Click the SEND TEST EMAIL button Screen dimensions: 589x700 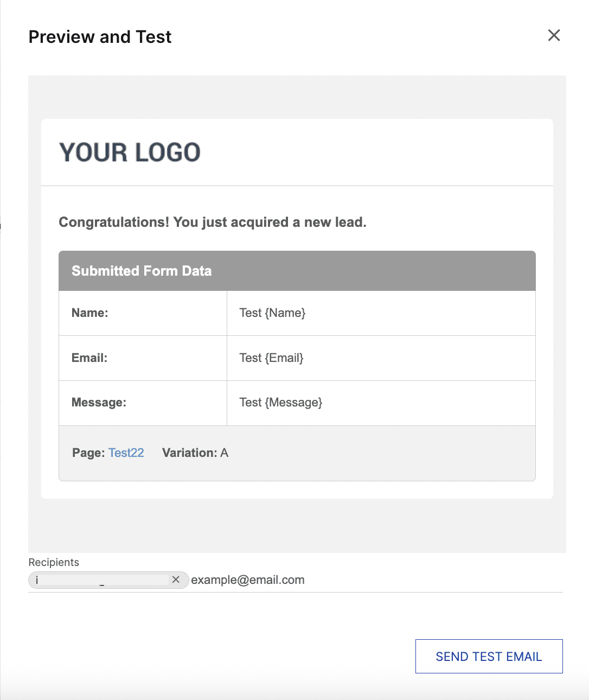tap(489, 657)
